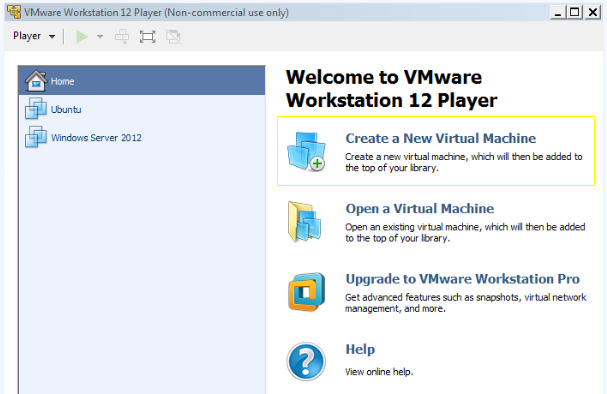Maximize the VMware Player window

click(574, 12)
